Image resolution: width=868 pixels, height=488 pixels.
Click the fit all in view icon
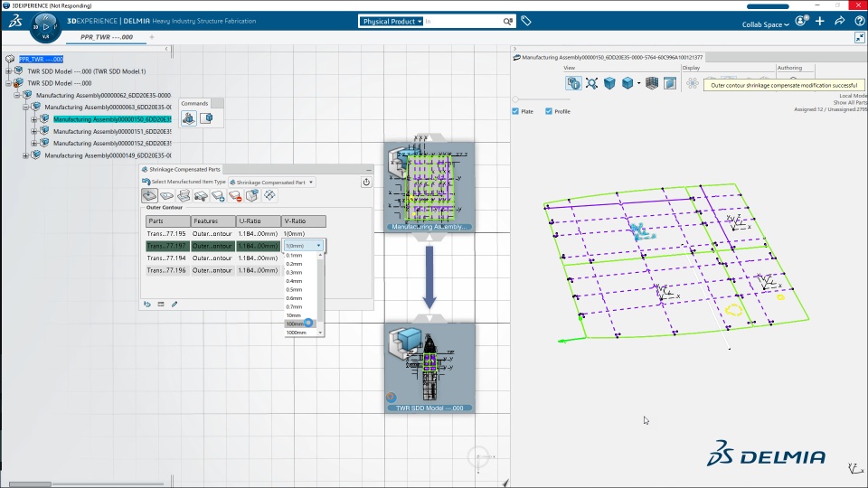click(591, 83)
